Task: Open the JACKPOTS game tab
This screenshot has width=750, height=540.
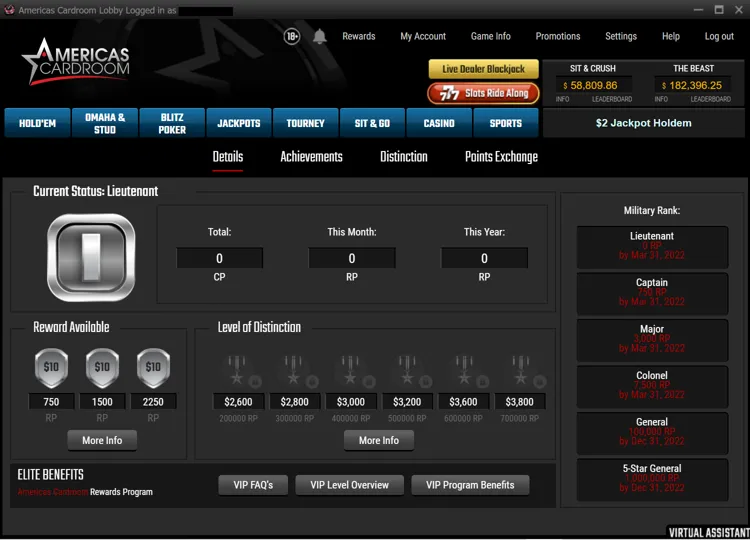Action: click(239, 123)
